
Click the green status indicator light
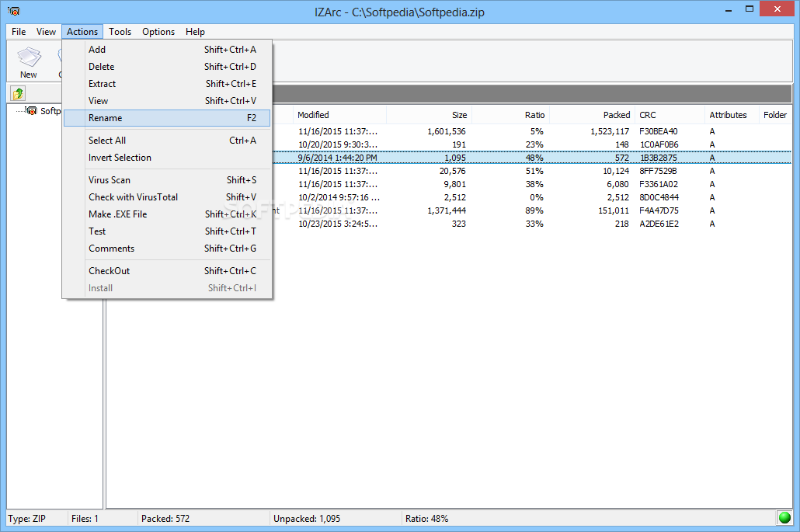784,518
